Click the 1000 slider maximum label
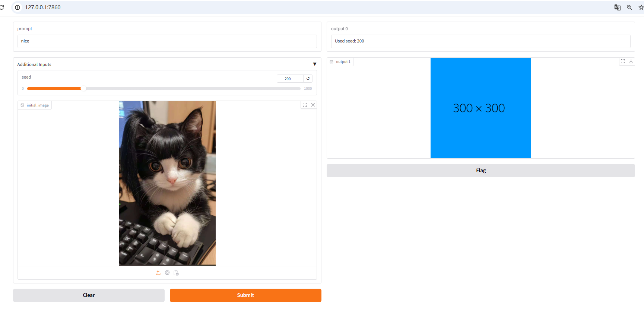This screenshot has height=314, width=644. (308, 89)
